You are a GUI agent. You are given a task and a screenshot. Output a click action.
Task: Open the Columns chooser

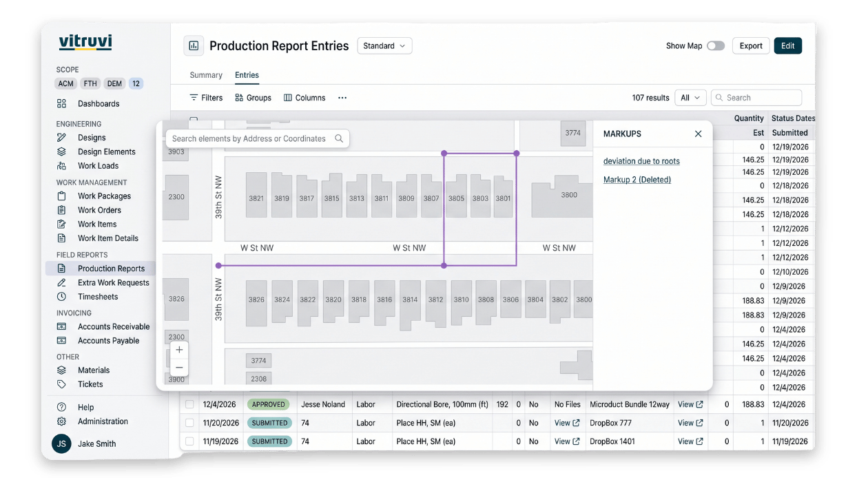[304, 98]
